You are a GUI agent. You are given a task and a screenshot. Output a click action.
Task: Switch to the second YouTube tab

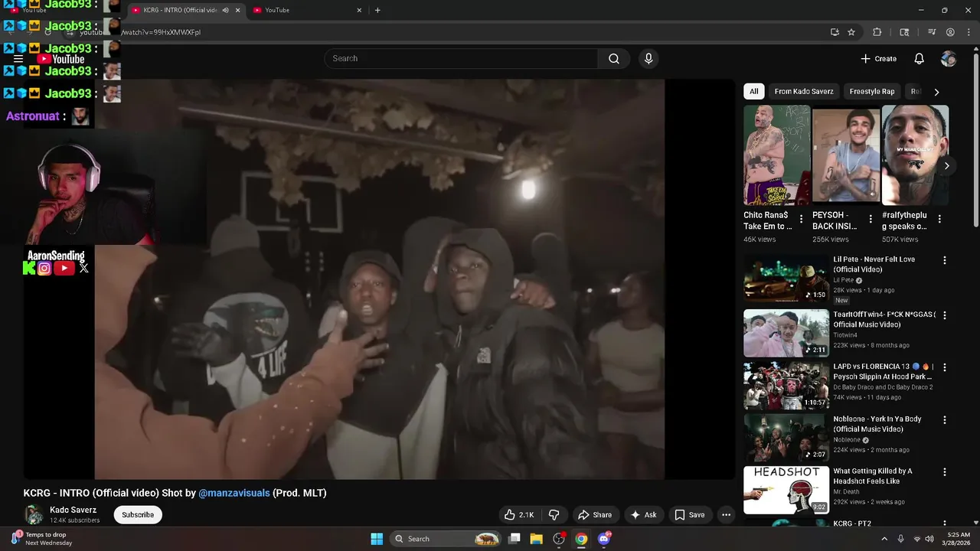[306, 10]
